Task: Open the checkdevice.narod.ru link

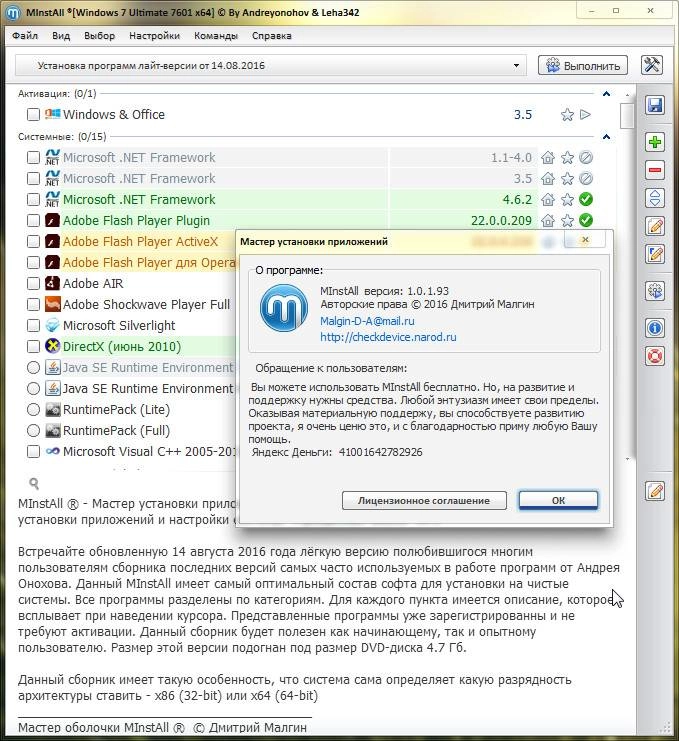Action: (388, 337)
